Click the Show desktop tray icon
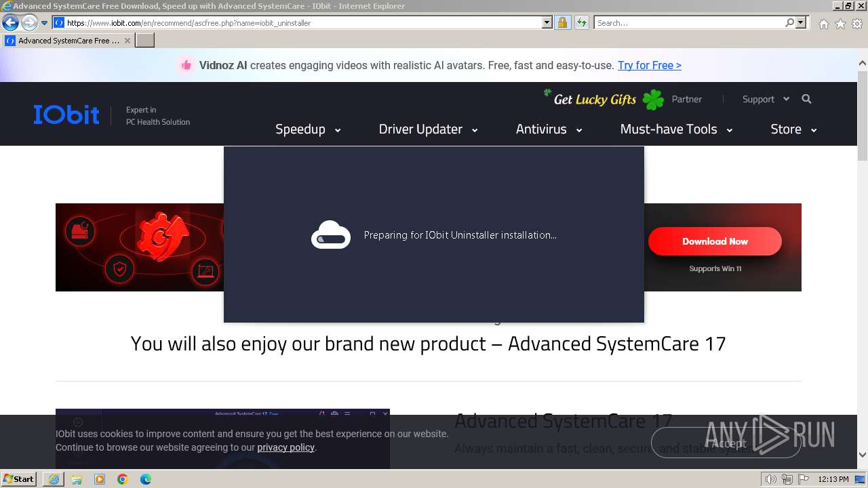This screenshot has height=488, width=868. coord(859,479)
